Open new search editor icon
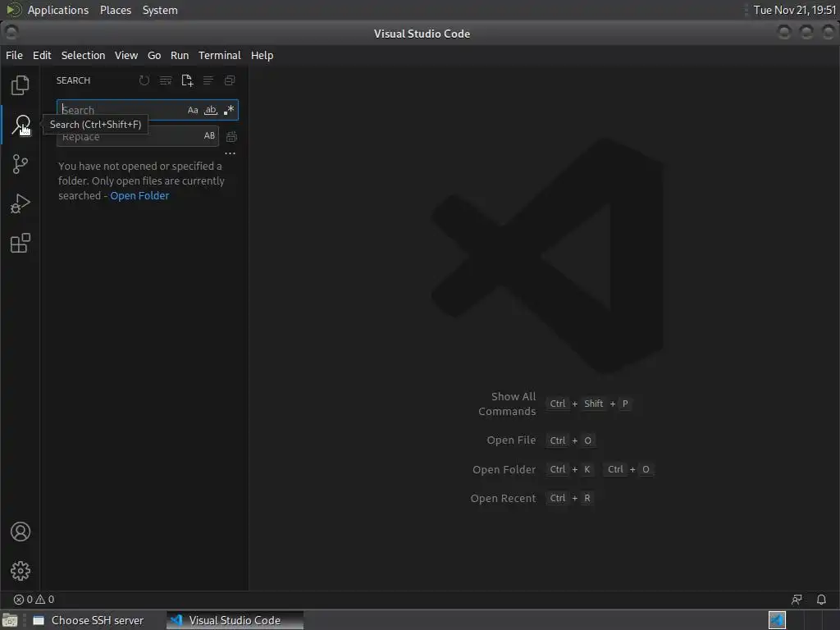The height and width of the screenshot is (630, 840). coord(187,80)
